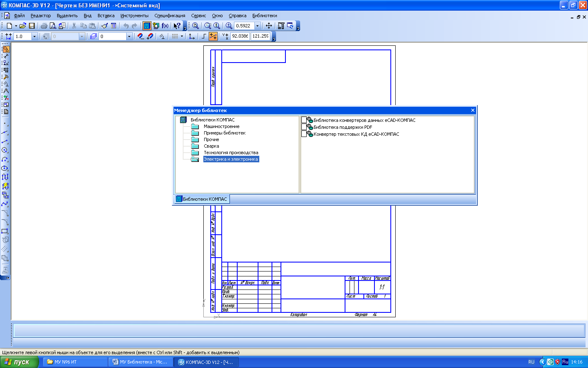This screenshot has height=368, width=588.
Task: Open the Вставка menu
Action: coord(106,16)
